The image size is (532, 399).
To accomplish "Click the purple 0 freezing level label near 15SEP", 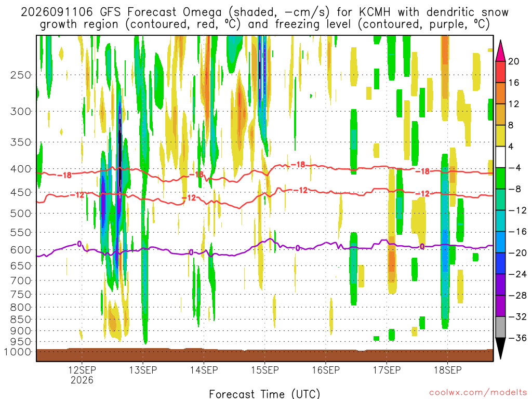I will pyautogui.click(x=298, y=248).
